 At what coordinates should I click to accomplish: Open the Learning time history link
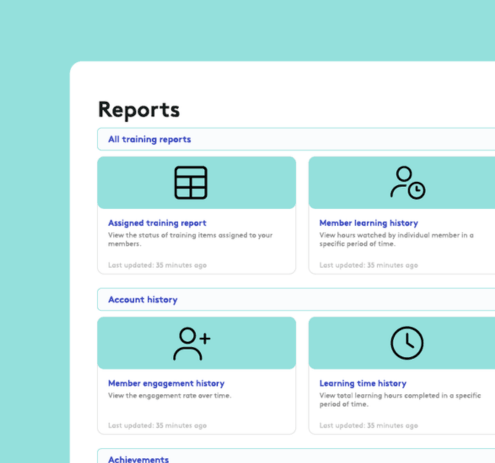point(363,383)
